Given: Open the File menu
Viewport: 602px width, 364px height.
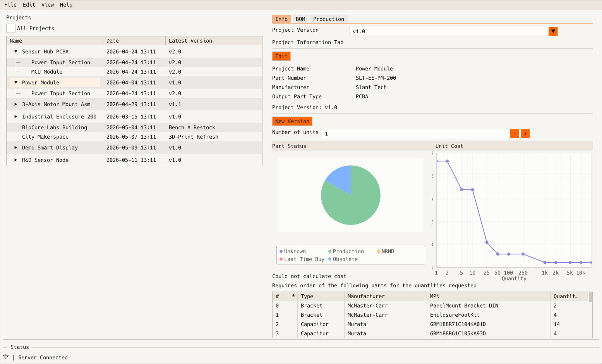Looking at the screenshot, I should [10, 5].
